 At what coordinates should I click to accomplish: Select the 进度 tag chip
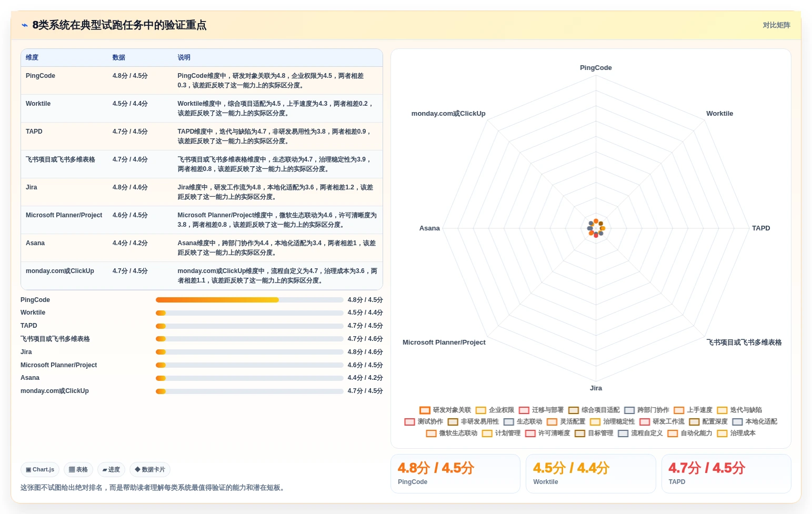[111, 469]
